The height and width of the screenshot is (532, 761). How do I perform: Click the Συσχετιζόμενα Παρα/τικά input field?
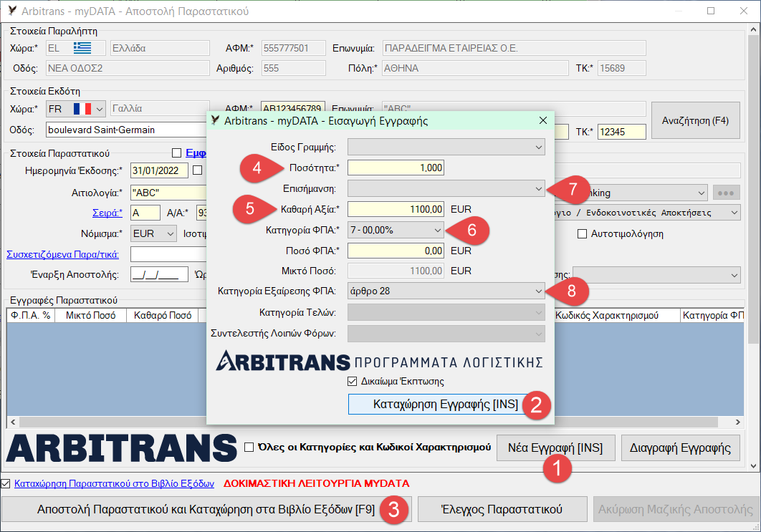click(168, 254)
